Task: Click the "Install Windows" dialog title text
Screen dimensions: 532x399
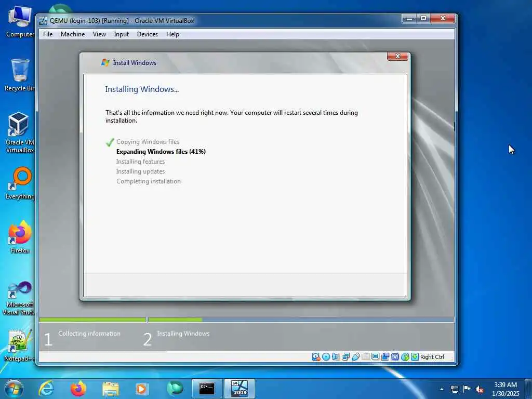Action: click(135, 63)
